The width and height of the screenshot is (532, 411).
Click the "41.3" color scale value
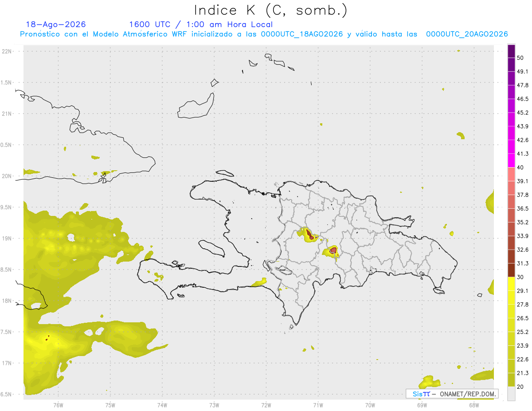tap(523, 154)
